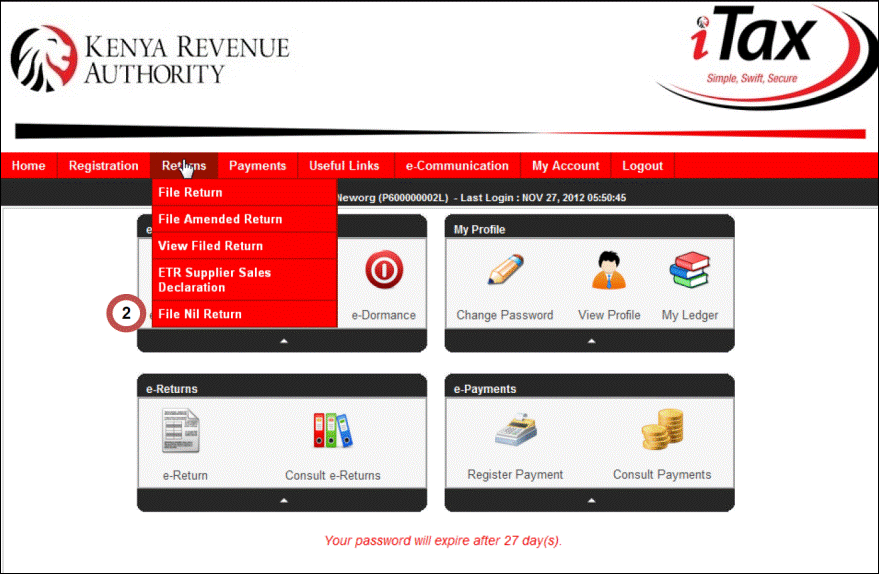The height and width of the screenshot is (574, 879).
Task: Select File Amended Return option
Action: coord(244,219)
